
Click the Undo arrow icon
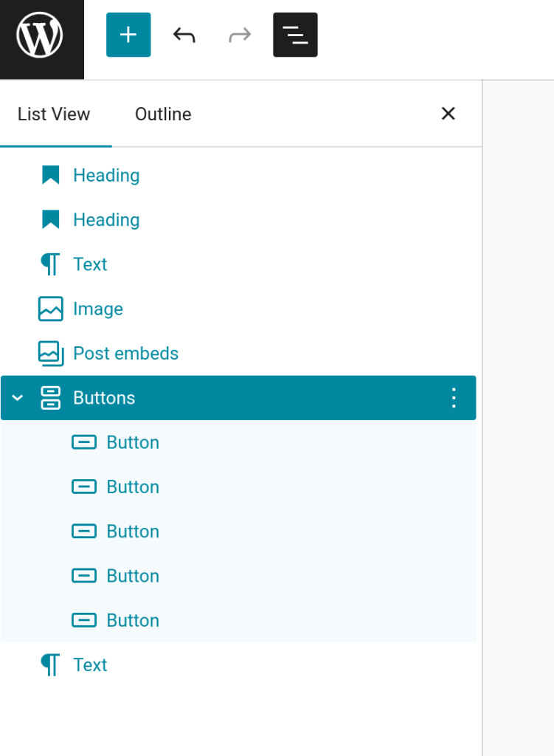click(184, 35)
